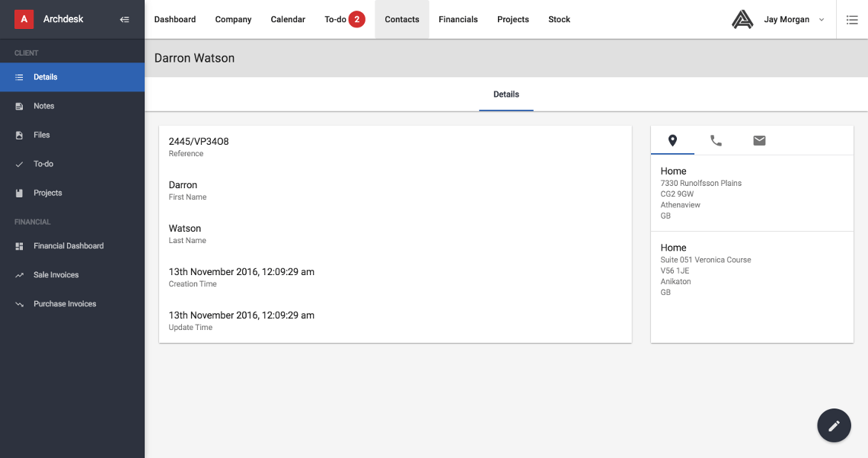This screenshot has width=868, height=458.
Task: Click the postcode V56 1JE
Action: [x=675, y=271]
